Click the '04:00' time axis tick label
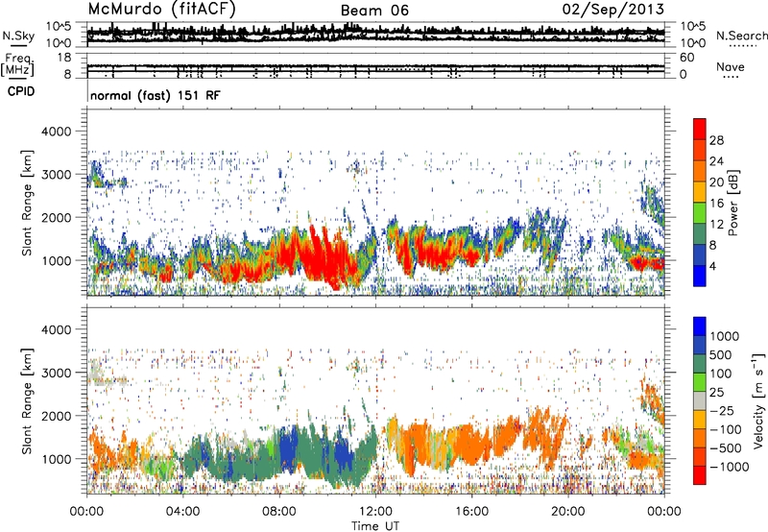Screen dimensions: 768x532 (x=182, y=512)
